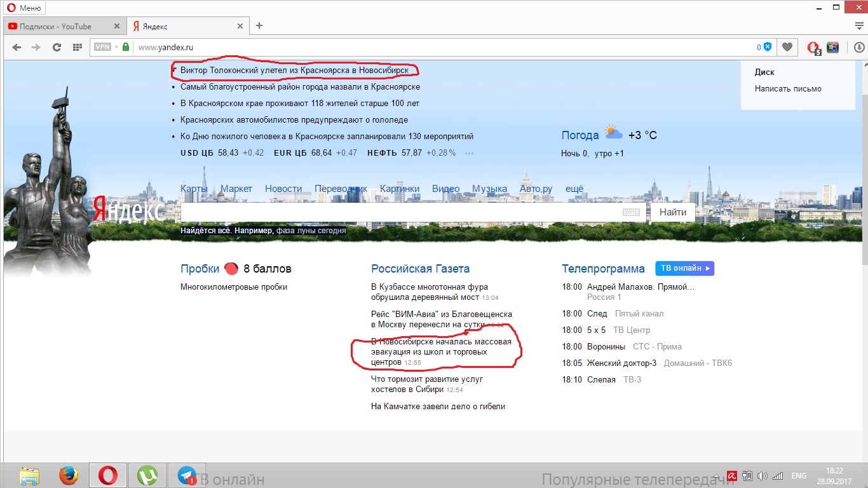Toggle the ad blocker shield icon
Viewport: 868px width, 488px height.
pos(768,47)
